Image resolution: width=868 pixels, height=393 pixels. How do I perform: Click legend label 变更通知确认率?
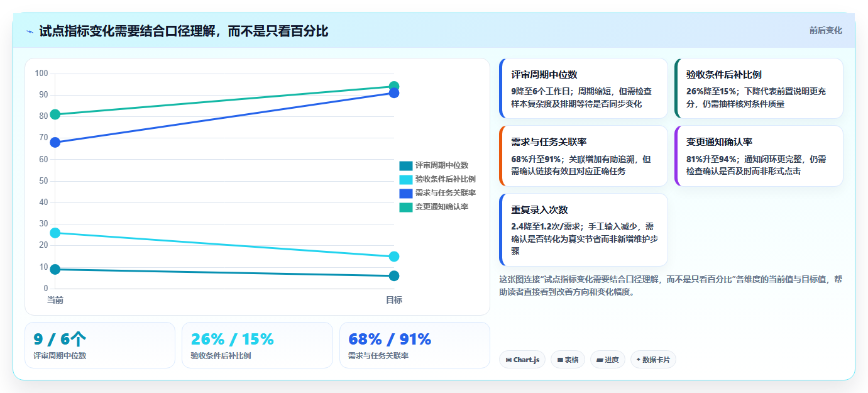(x=442, y=207)
